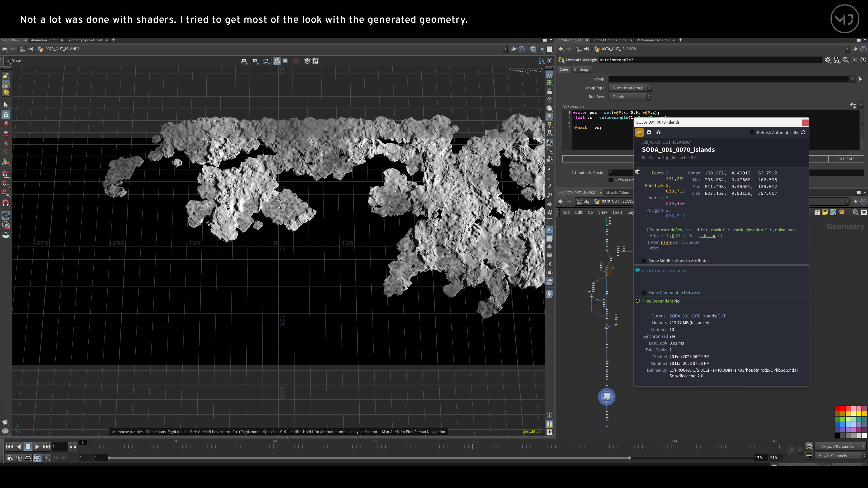Follow the SODA_001_0070_islands/OUT link

pos(697,316)
